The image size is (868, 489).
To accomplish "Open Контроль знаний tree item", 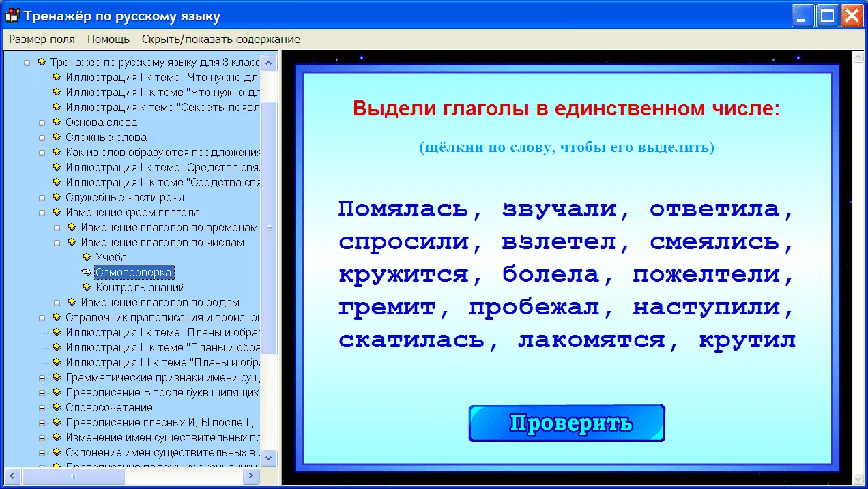I will pos(141,287).
